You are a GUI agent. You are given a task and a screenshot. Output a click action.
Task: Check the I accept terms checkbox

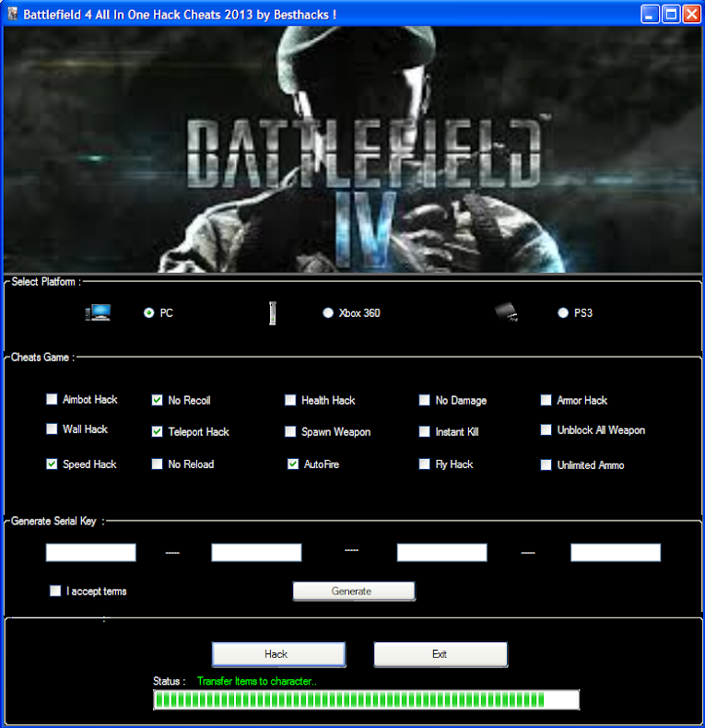tap(55, 591)
